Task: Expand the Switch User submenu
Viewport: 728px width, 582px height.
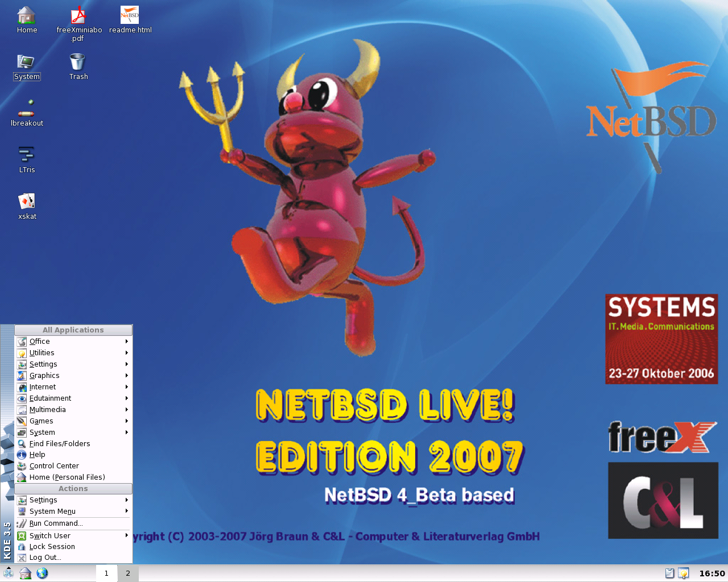Action: [73, 536]
